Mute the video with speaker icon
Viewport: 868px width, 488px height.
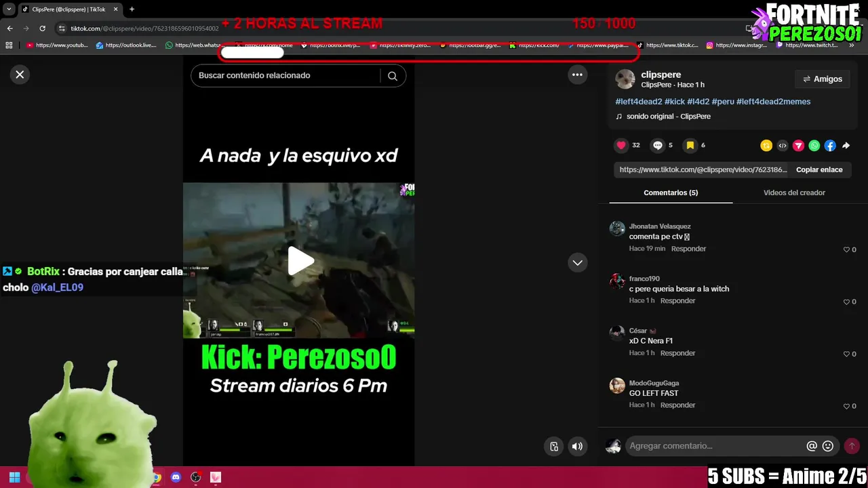click(577, 446)
